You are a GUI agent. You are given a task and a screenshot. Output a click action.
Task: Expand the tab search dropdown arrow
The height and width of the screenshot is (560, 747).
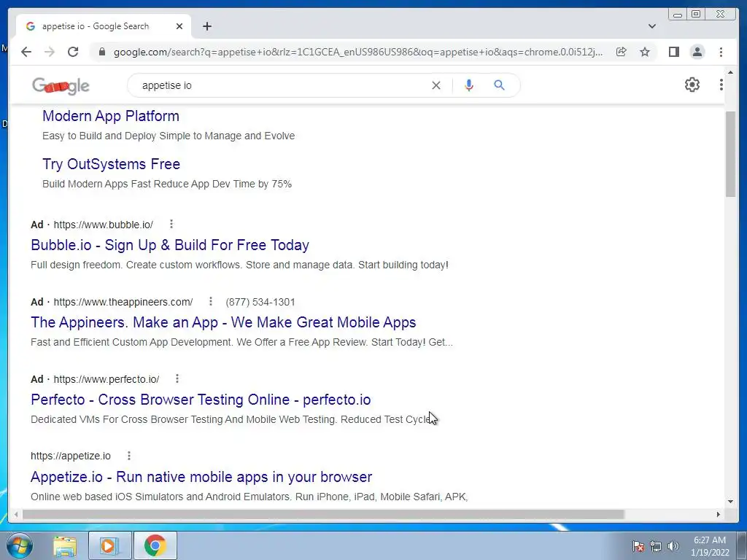(x=652, y=26)
